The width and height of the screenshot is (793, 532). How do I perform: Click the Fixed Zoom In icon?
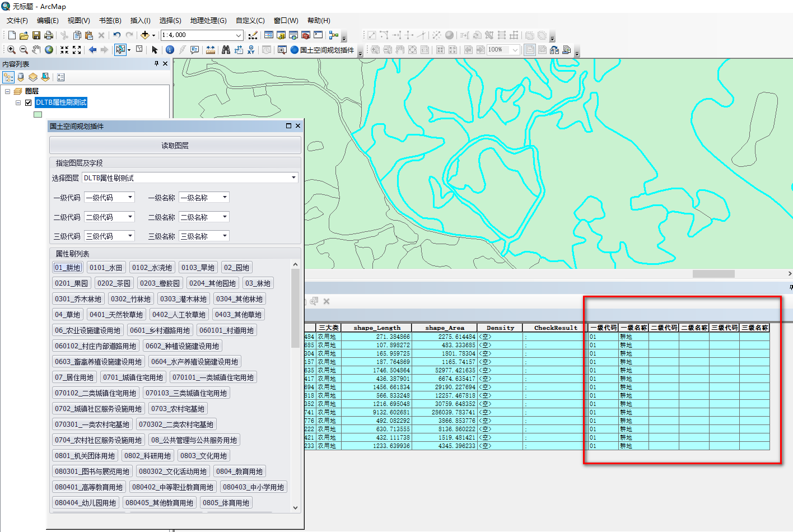(64, 50)
